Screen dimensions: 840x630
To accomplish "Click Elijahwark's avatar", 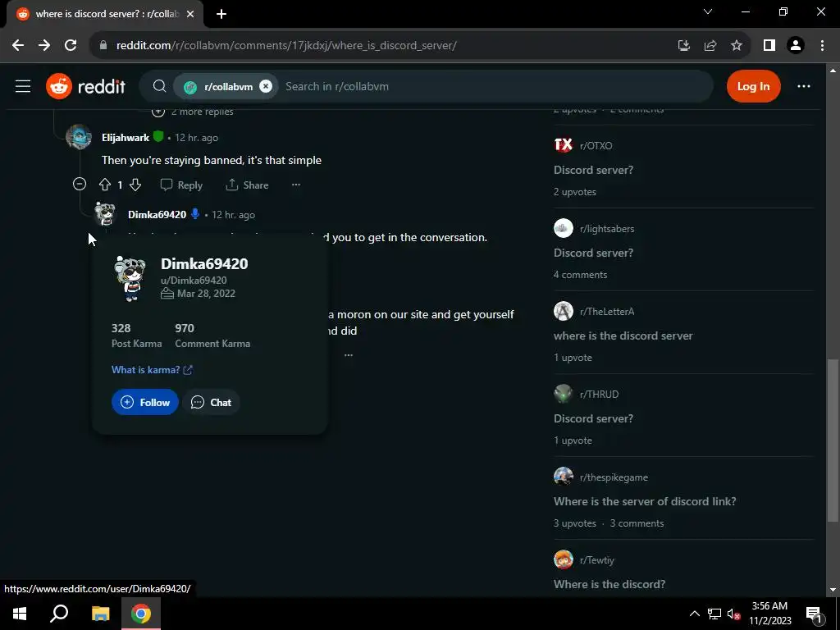I will click(79, 137).
